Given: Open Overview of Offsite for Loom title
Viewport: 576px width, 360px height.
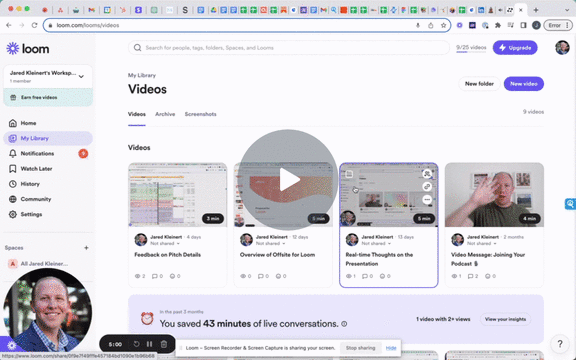Looking at the screenshot, I should coord(277,255).
